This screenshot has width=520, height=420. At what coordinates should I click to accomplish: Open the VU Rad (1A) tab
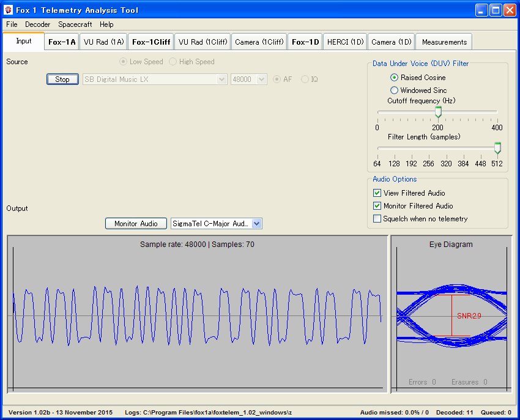[x=103, y=42]
